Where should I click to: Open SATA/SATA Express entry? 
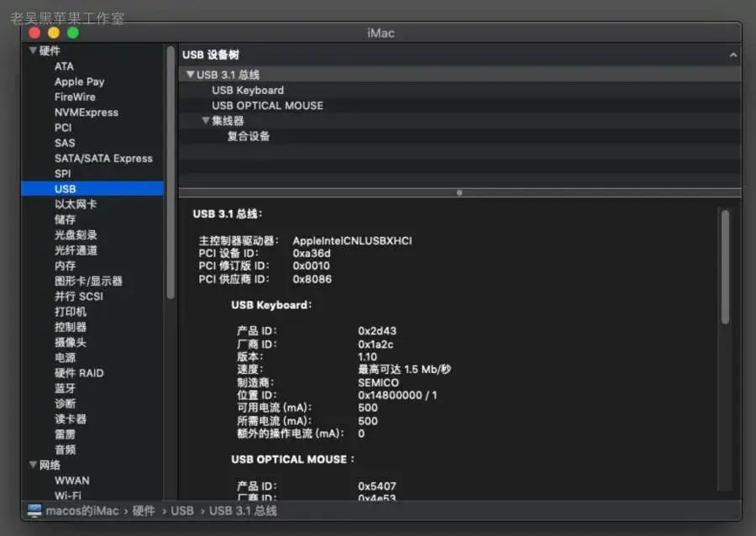[x=103, y=159]
